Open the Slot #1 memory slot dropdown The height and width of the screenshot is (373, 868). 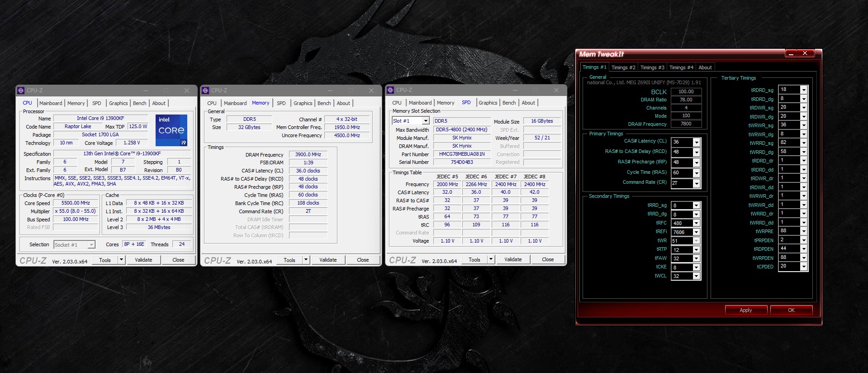426,121
